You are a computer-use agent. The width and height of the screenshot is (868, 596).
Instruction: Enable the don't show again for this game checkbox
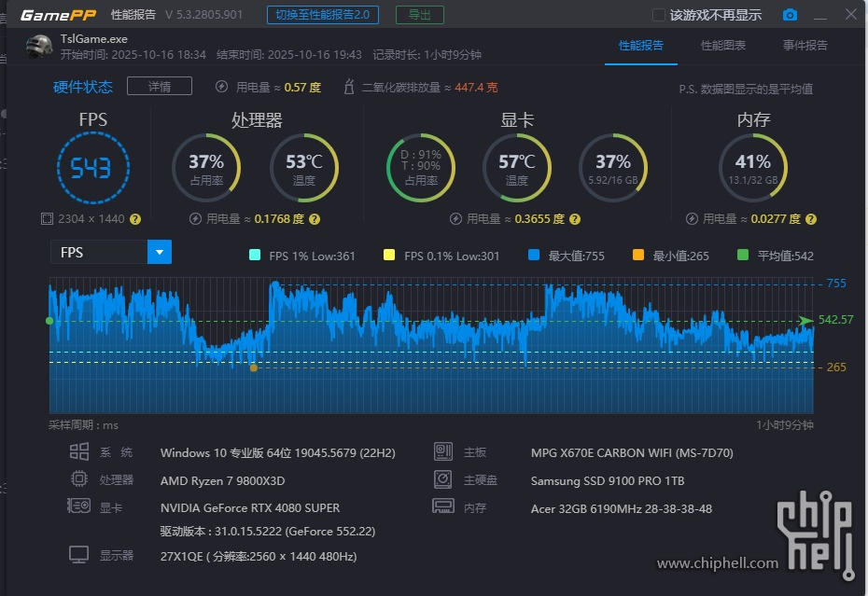click(659, 15)
